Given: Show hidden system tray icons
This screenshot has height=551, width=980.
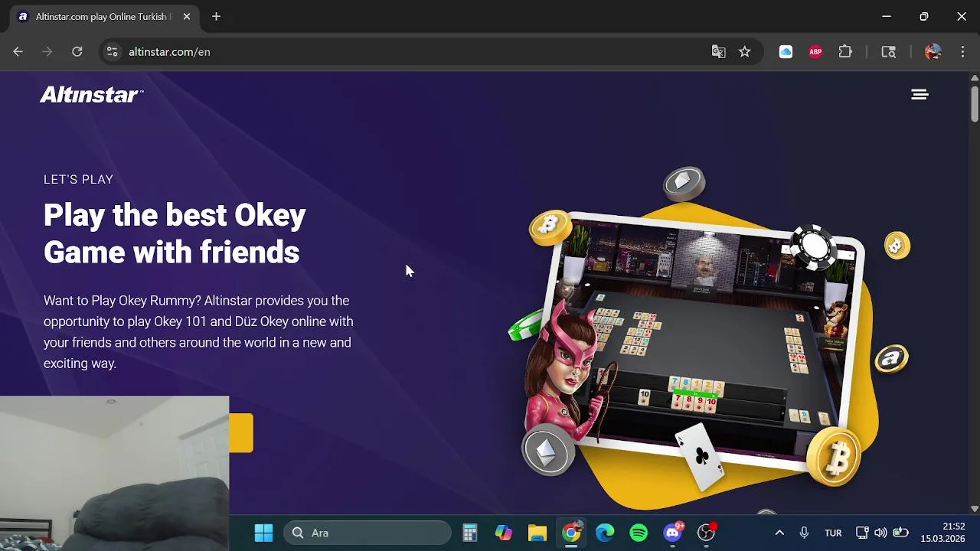Looking at the screenshot, I should pos(779,533).
